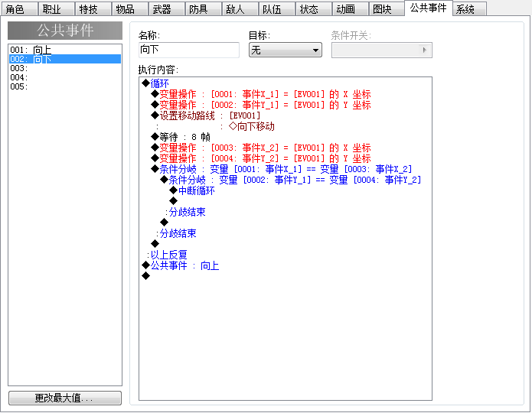Select the outer 分歧结束 line
Image resolution: width=532 pixels, height=413 pixels.
click(286, 233)
